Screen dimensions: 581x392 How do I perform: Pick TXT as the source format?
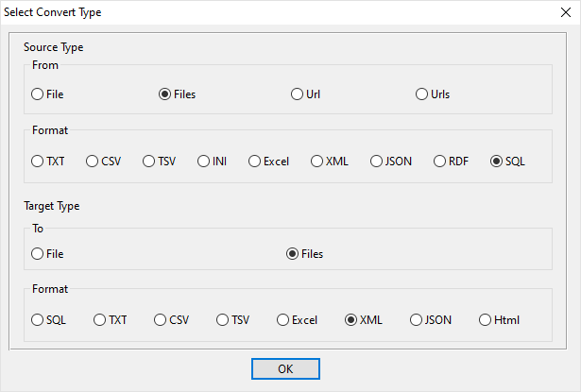point(38,162)
